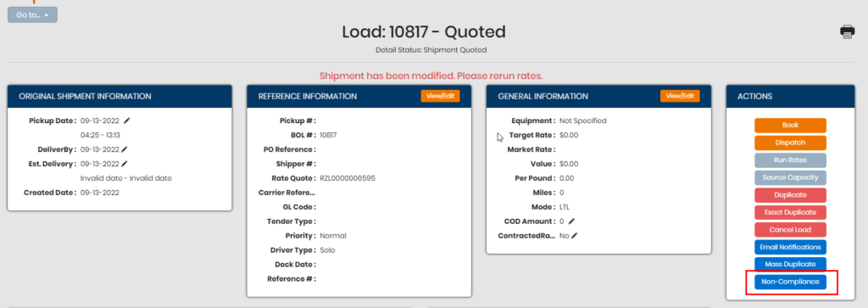868x308 pixels.
Task: Edit the Pickup Date with pencil icon
Action: [x=127, y=120]
